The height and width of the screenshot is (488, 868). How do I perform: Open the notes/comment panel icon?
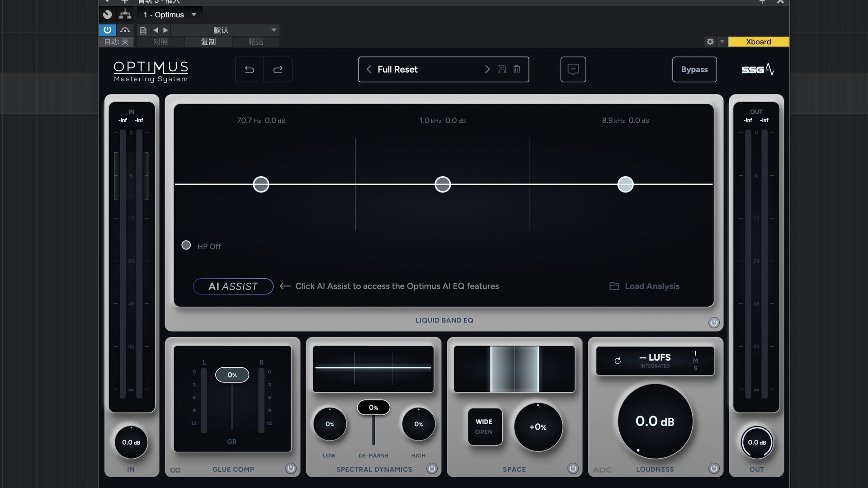pyautogui.click(x=573, y=70)
